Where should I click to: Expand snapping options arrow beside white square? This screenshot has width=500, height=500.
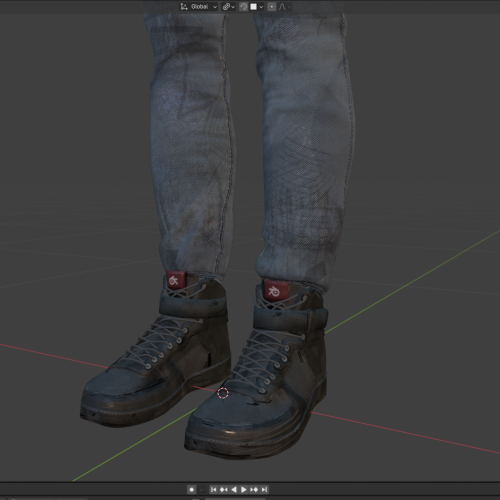(261, 7)
